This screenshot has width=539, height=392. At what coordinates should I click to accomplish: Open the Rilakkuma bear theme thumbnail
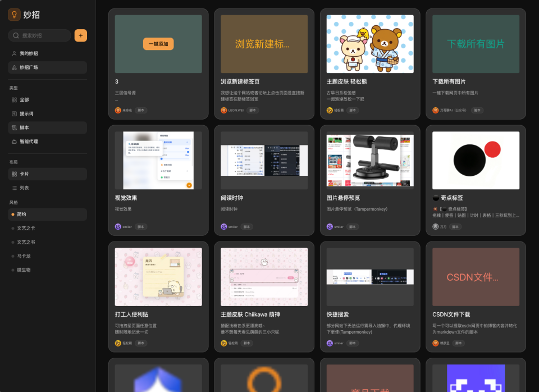point(370,44)
